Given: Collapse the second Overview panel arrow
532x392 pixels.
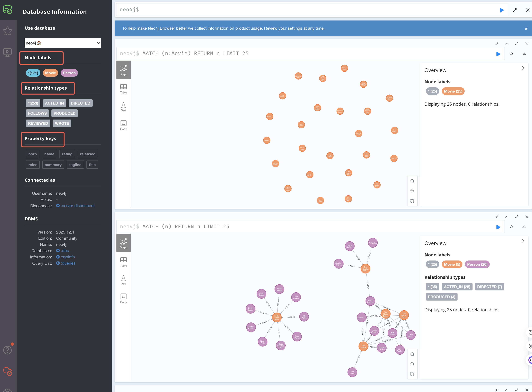Looking at the screenshot, I should (523, 241).
